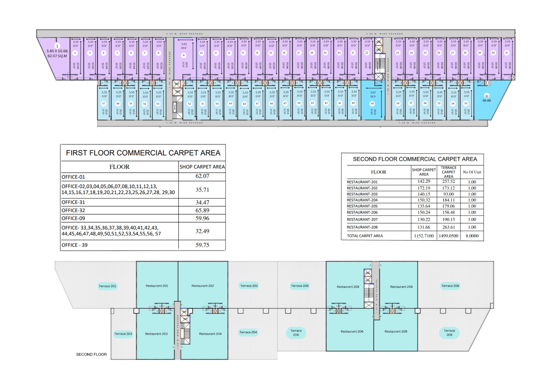Click First Floor Commercial Carpet Area heading
The image size is (555, 392).
coord(143,153)
